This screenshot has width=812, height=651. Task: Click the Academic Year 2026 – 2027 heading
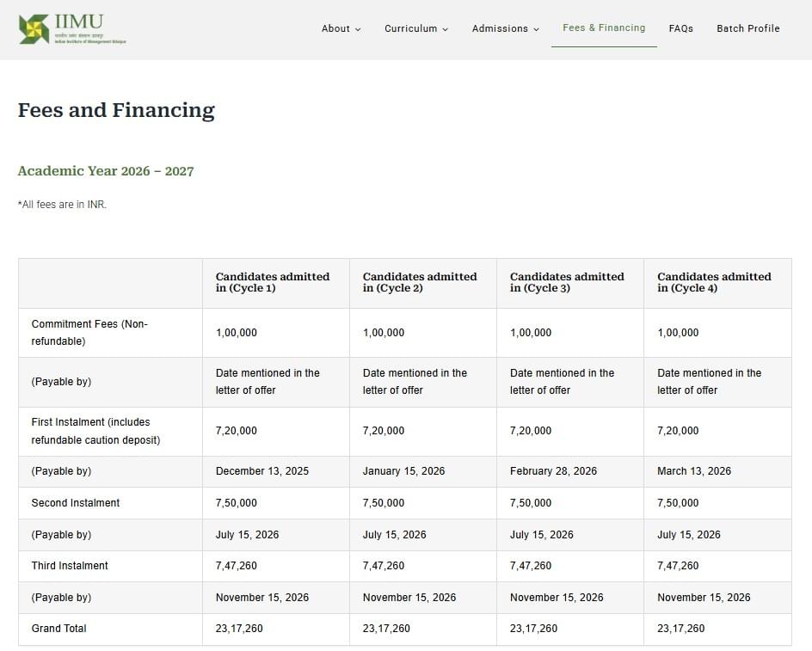106,171
